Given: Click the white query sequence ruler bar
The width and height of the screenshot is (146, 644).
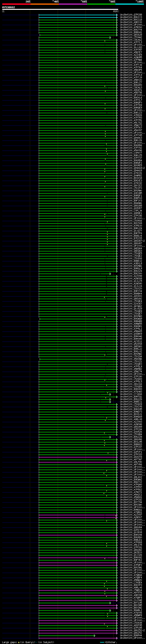Looking at the screenshot, I should pos(60,10).
